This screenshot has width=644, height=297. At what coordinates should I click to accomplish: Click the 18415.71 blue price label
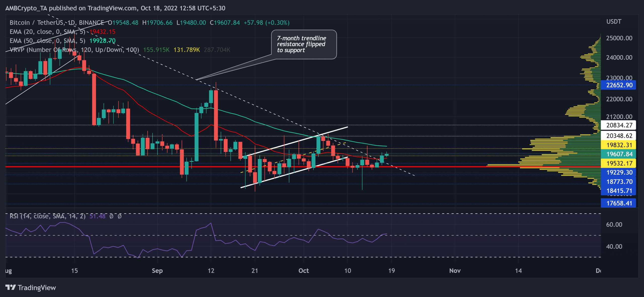tap(618, 191)
